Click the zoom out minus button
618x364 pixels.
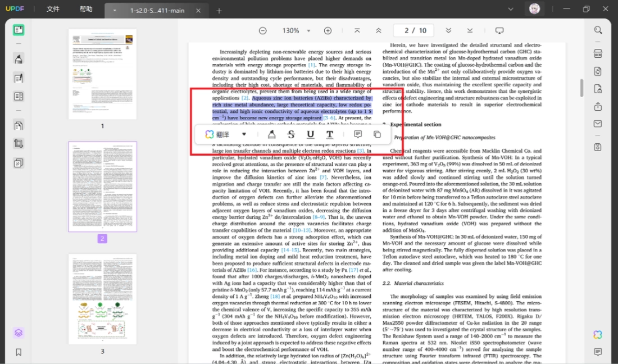[262, 31]
